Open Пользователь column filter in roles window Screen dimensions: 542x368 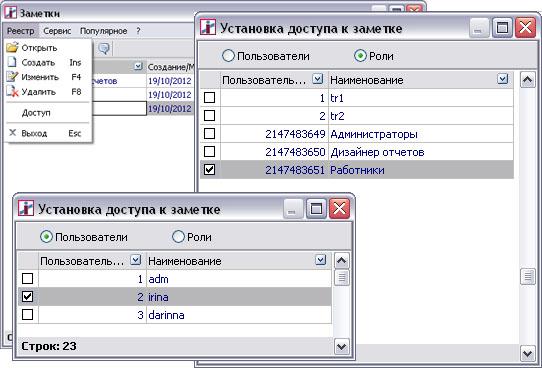(x=317, y=79)
